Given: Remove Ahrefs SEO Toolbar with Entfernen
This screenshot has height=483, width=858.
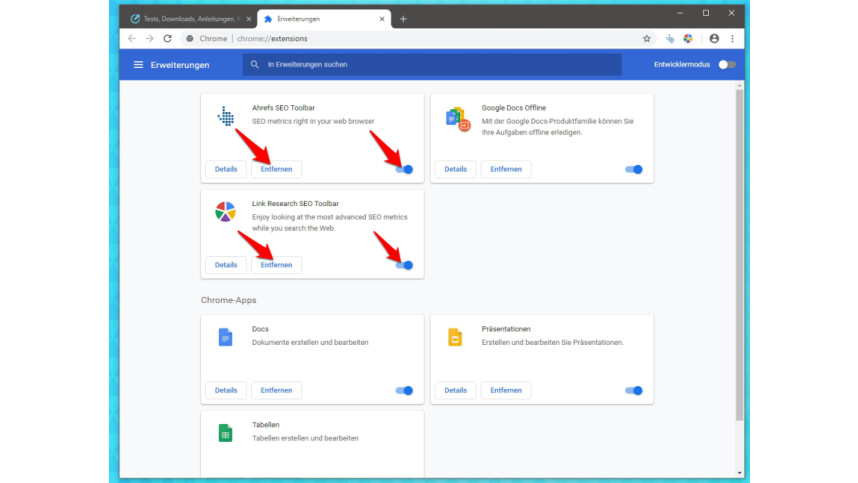Looking at the screenshot, I should (276, 169).
